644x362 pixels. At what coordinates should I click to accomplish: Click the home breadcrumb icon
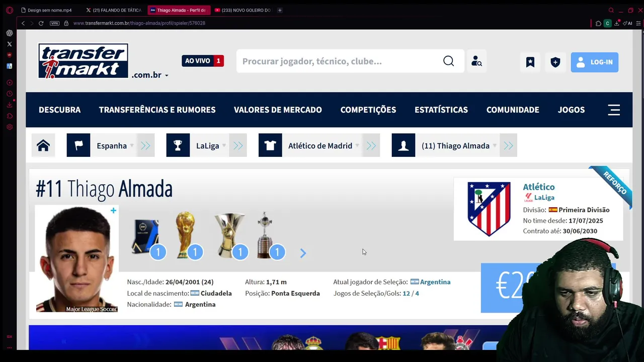(x=43, y=145)
